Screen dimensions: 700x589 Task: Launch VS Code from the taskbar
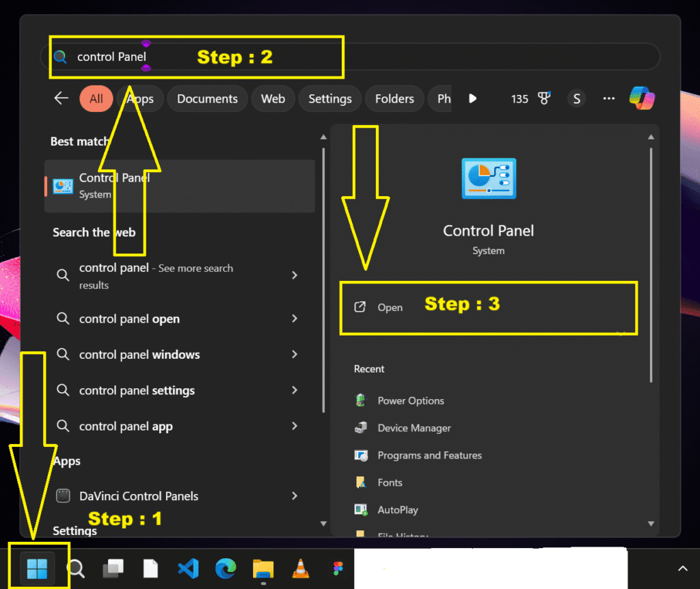[188, 569]
